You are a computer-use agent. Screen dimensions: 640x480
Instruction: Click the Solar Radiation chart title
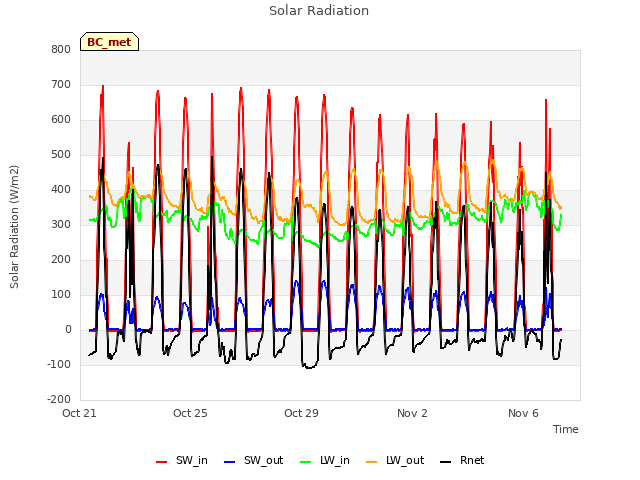click(319, 11)
